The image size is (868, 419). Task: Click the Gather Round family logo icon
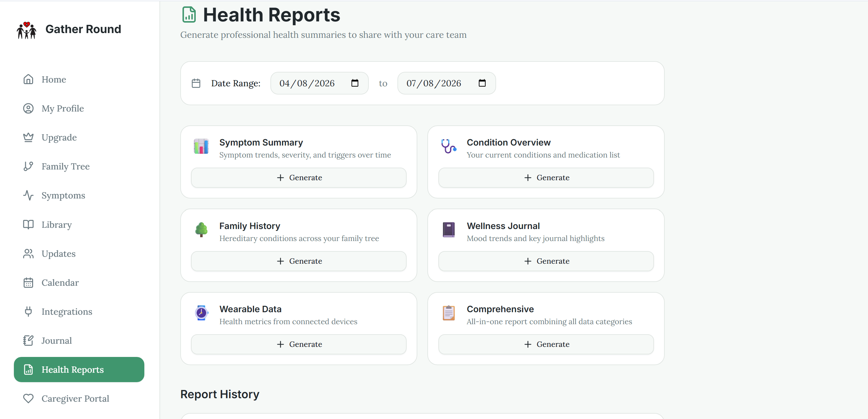pyautogui.click(x=26, y=30)
